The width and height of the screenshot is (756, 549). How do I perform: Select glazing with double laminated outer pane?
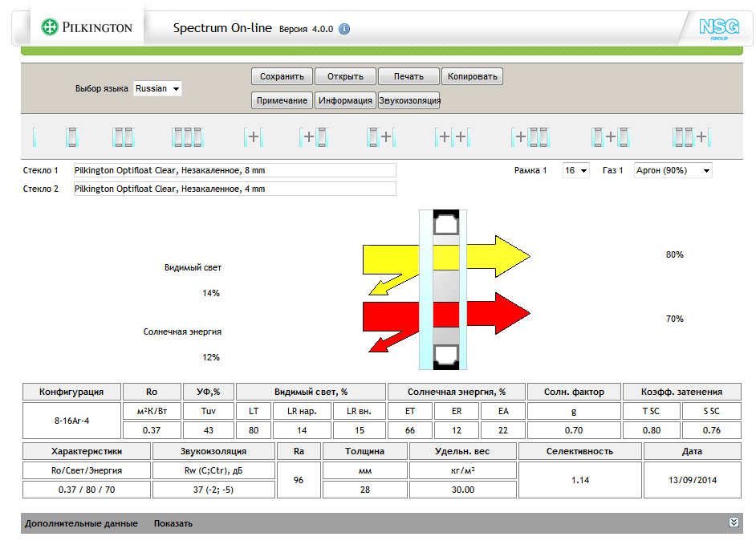click(692, 137)
